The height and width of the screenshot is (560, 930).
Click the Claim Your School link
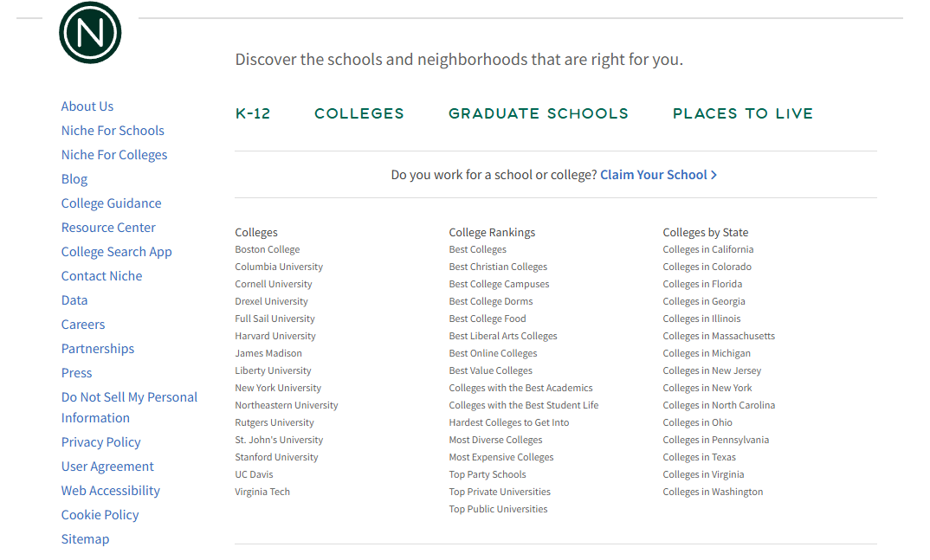pos(658,175)
